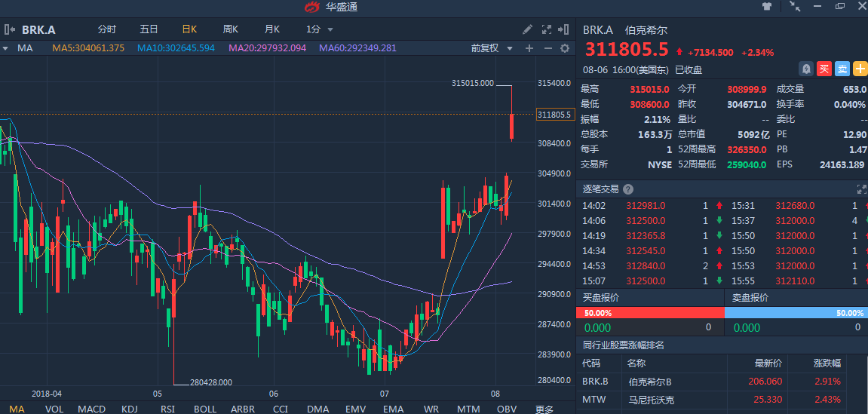Image resolution: width=868 pixels, height=414 pixels.
Task: Click the MA60:292349.281 label
Action: (357, 48)
